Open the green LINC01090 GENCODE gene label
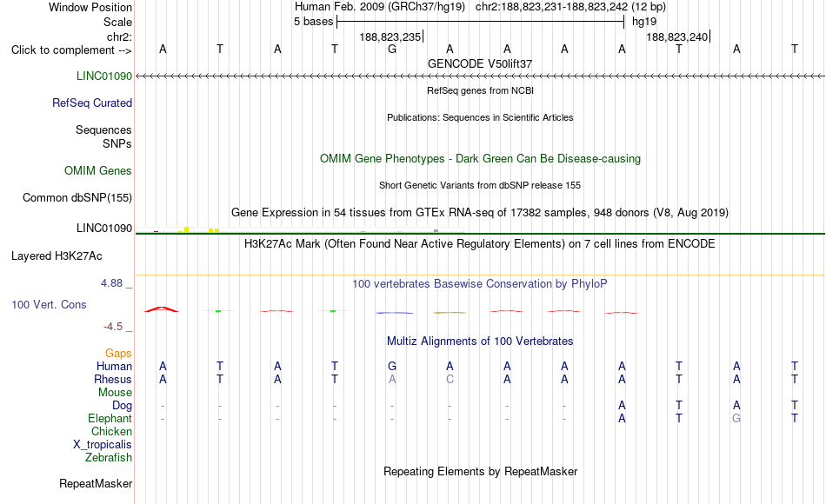826x504 pixels. pyautogui.click(x=104, y=76)
